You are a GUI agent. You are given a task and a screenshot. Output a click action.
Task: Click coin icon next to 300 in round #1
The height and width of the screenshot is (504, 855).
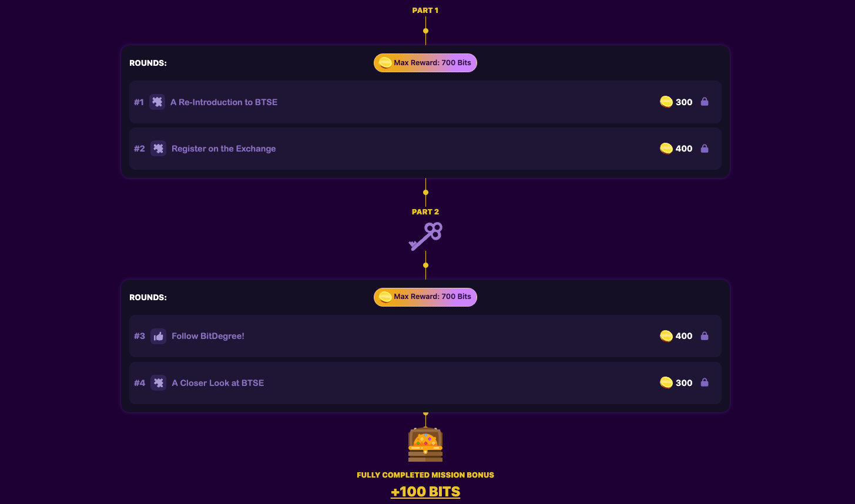666,102
